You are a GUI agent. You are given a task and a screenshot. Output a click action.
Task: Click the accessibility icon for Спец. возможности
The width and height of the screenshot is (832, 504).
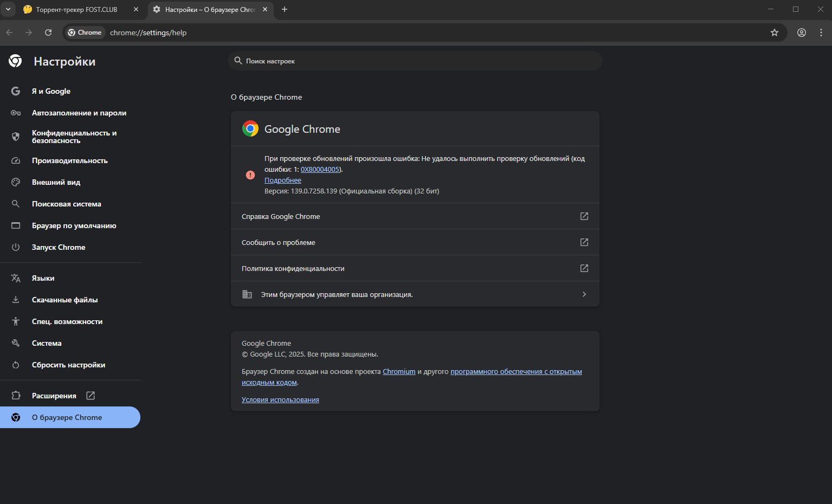pos(16,321)
